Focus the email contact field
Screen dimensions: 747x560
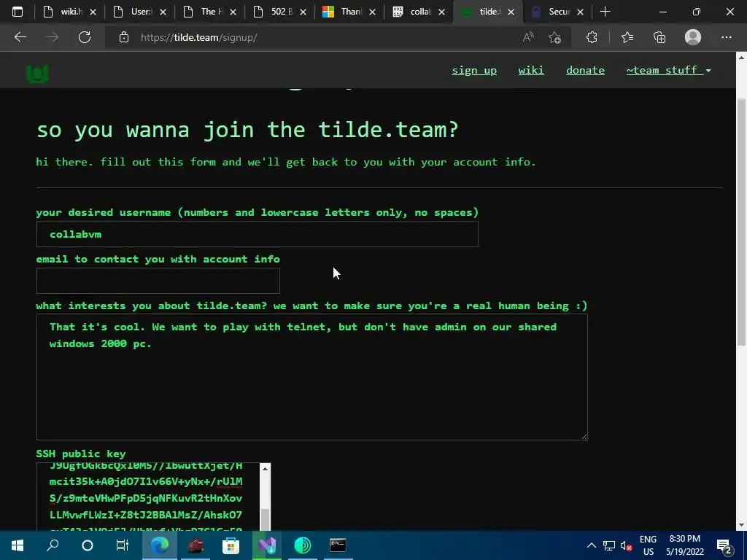pyautogui.click(x=158, y=281)
